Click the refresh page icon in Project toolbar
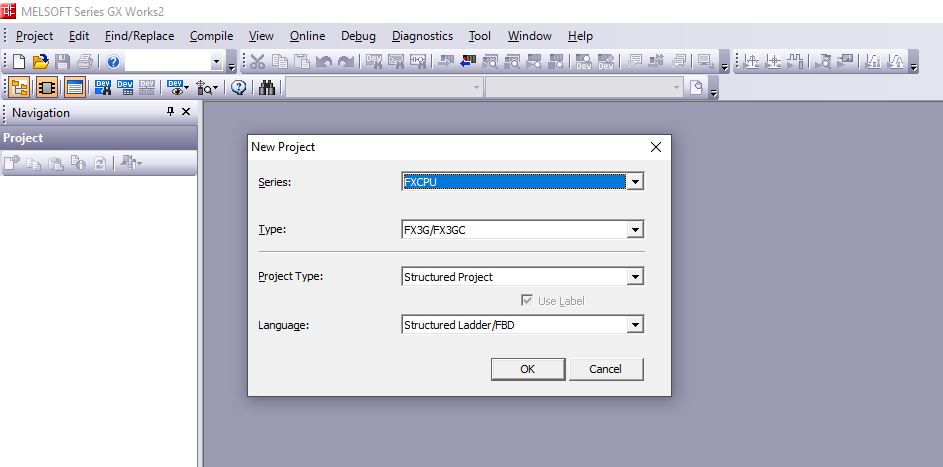Image resolution: width=943 pixels, height=467 pixels. pos(100,163)
